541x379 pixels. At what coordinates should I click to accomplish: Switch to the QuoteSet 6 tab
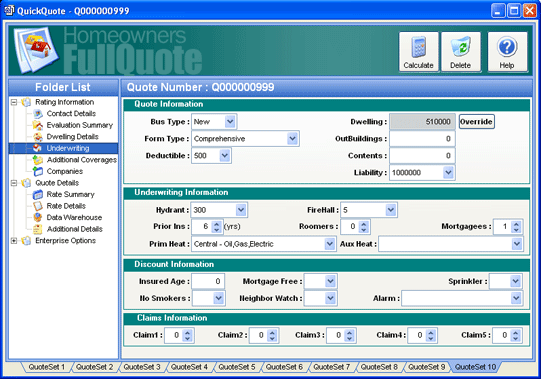coord(284,367)
